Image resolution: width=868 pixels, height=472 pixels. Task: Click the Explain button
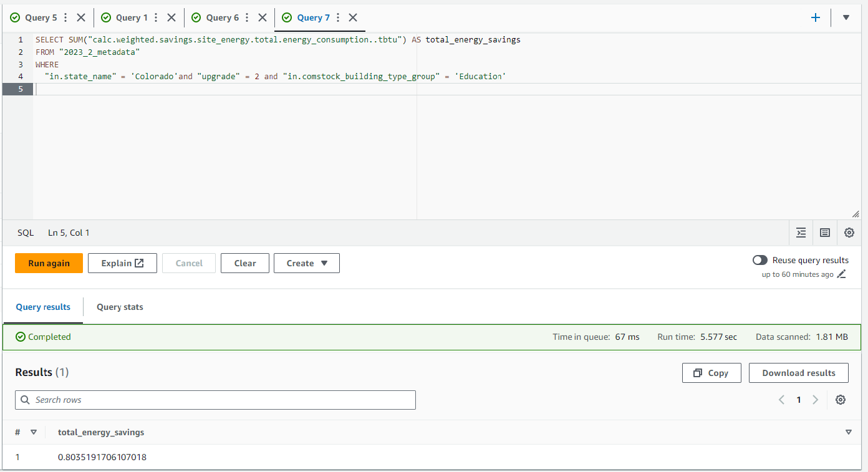[x=122, y=263]
